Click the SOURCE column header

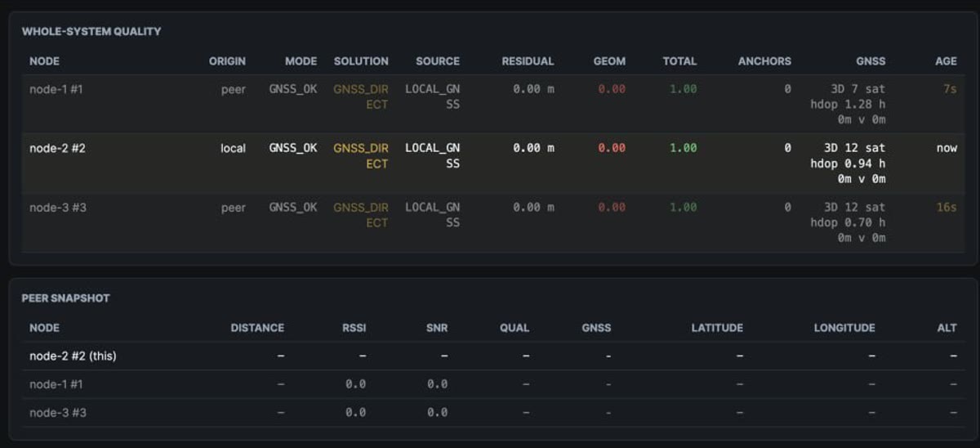tap(438, 61)
